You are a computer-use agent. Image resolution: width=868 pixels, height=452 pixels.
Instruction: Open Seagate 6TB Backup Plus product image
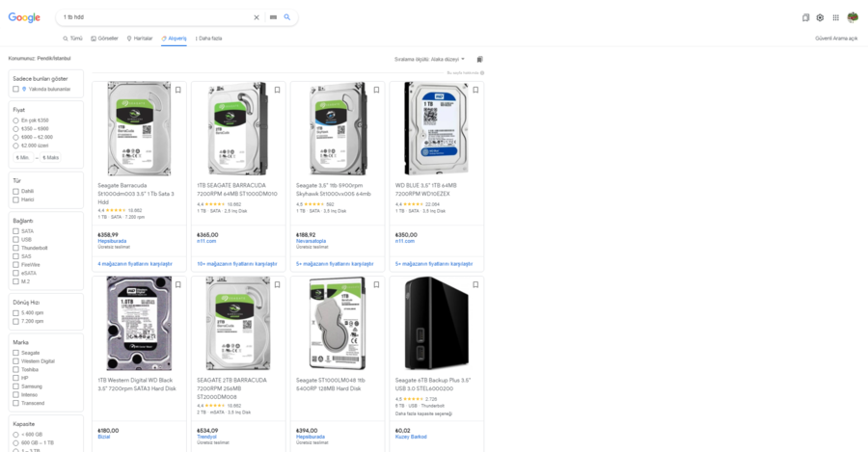[x=436, y=323]
